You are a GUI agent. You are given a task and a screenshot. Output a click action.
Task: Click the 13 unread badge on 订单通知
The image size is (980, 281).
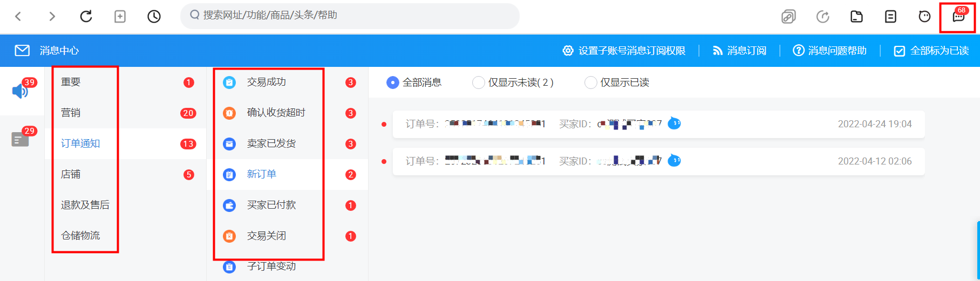(188, 144)
